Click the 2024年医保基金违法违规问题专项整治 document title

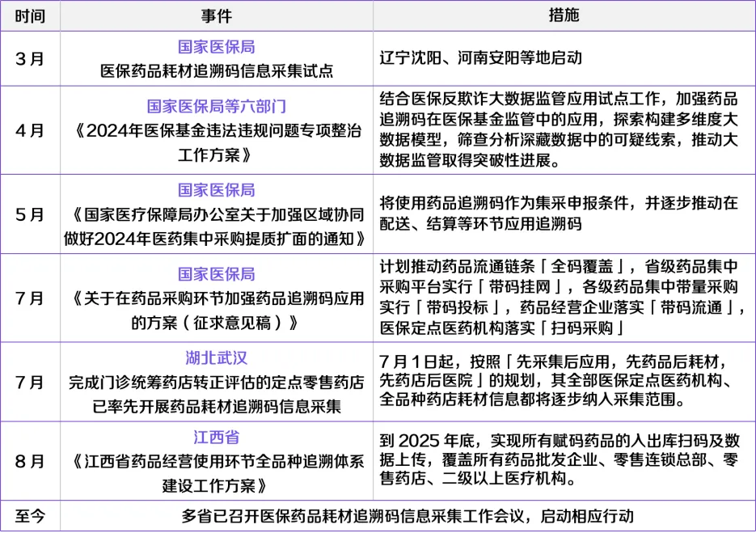216,131
